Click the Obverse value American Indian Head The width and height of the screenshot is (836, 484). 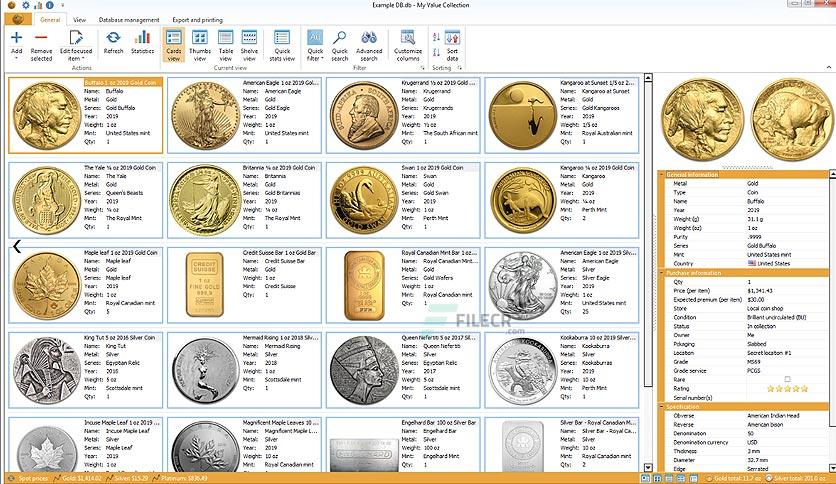pyautogui.click(x=773, y=415)
